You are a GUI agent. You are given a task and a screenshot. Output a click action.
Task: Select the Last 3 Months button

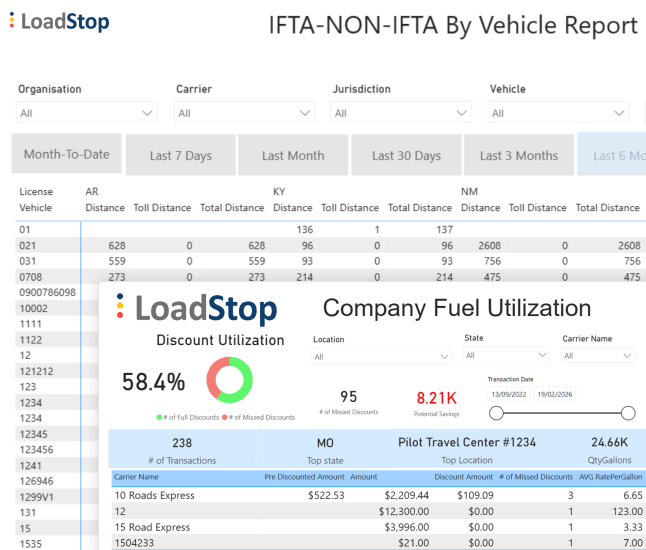(x=519, y=155)
